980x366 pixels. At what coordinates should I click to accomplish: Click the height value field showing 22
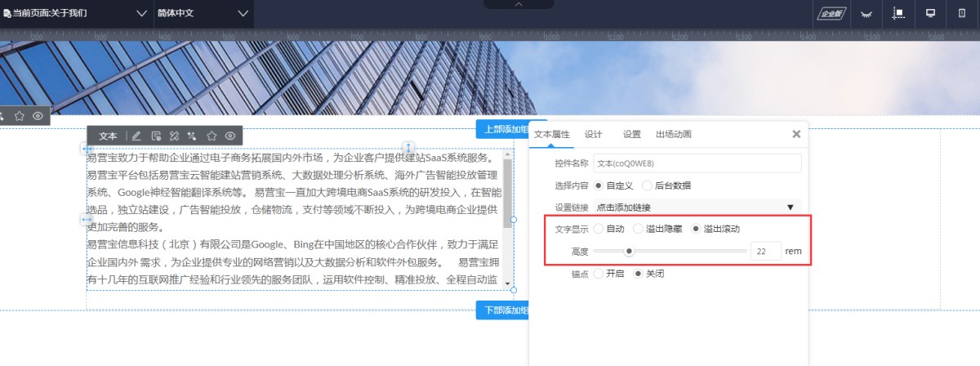[x=766, y=252]
